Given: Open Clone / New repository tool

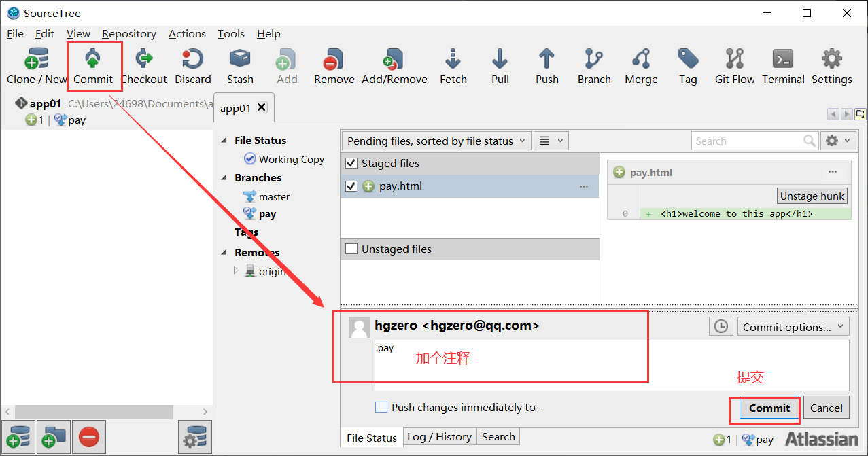Looking at the screenshot, I should pyautogui.click(x=37, y=66).
